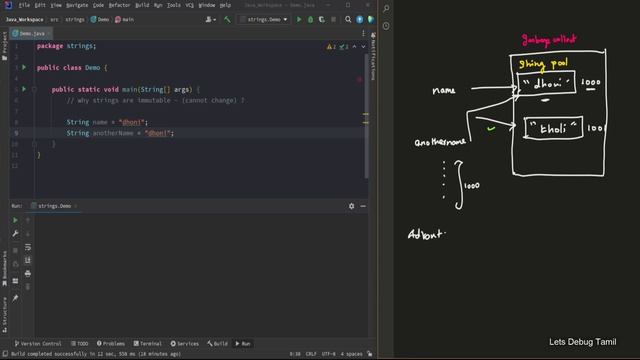Toggle soft-wrap in Run console
This screenshot has width=640, height=360.
pyautogui.click(x=28, y=247)
